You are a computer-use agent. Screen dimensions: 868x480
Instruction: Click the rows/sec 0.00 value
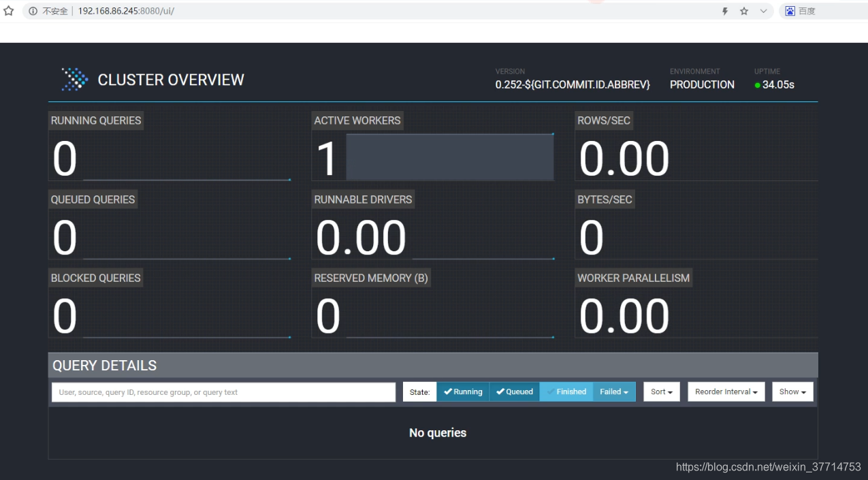click(x=624, y=159)
